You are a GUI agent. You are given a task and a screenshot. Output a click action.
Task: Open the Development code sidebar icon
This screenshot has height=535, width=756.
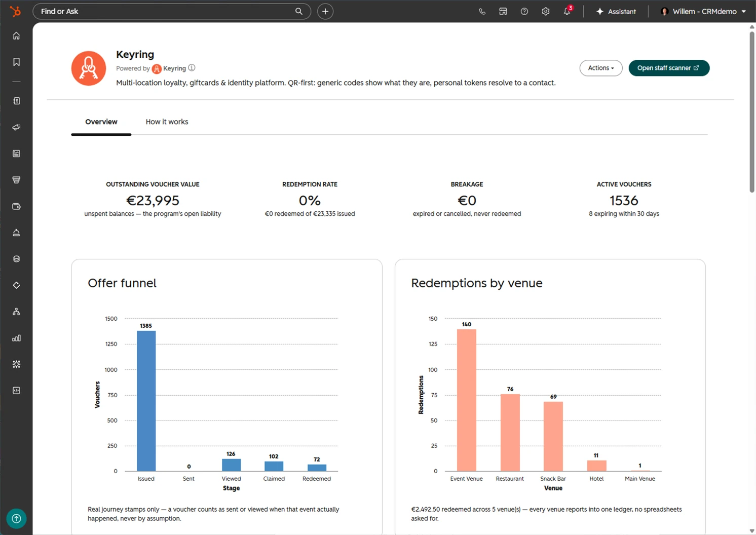(x=16, y=391)
